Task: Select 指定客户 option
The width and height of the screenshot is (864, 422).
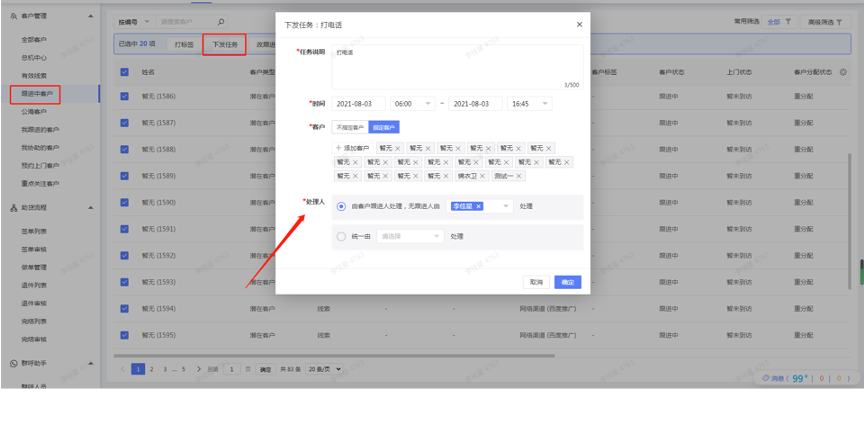Action: 384,127
